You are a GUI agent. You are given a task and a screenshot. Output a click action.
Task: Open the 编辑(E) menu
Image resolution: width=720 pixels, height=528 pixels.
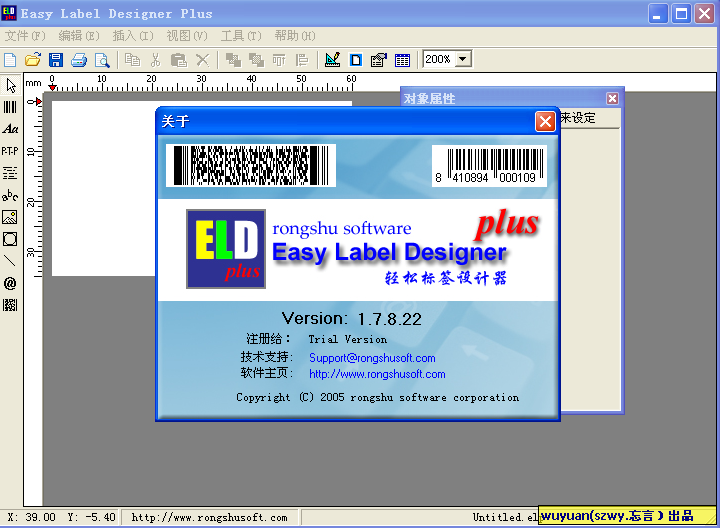[79, 36]
